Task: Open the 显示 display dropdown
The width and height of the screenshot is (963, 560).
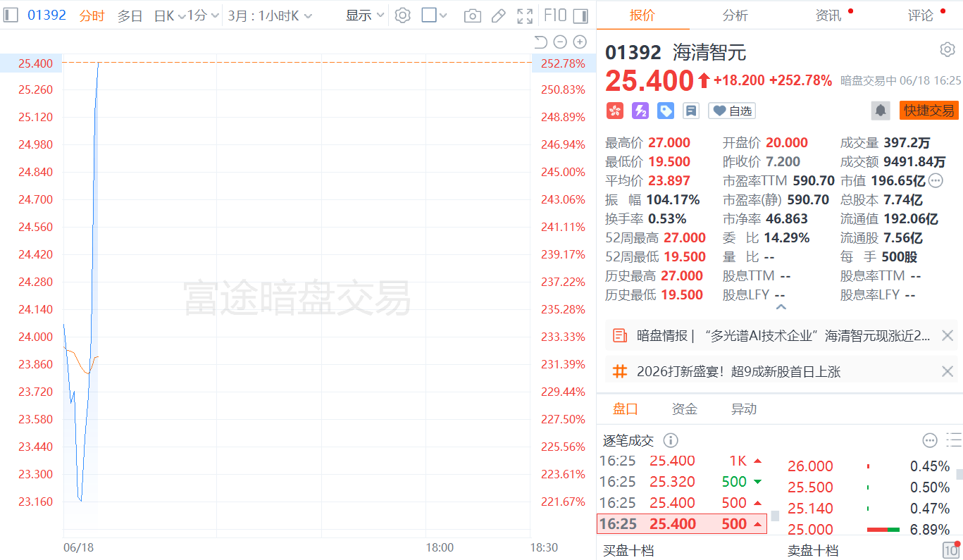Action: pos(365,15)
